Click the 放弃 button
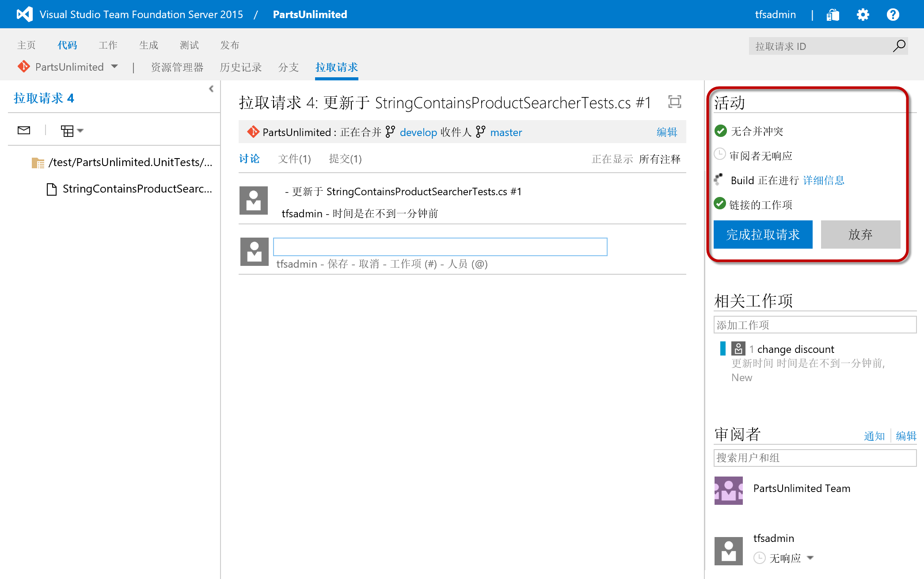The height and width of the screenshot is (579, 924). [860, 235]
